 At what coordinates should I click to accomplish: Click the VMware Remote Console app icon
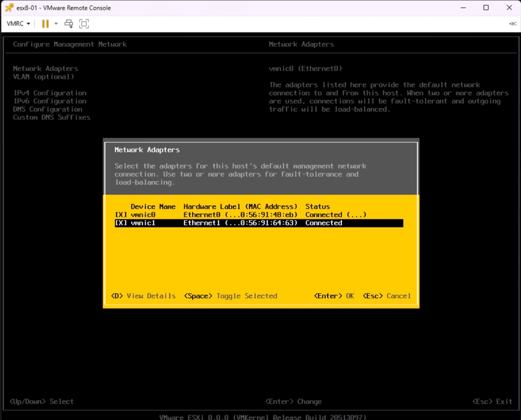[9, 8]
